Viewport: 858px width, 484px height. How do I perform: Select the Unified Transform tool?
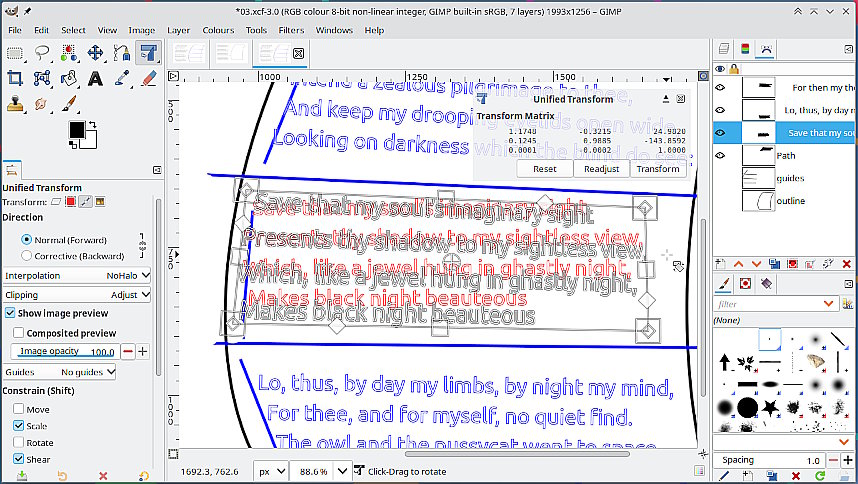[148, 53]
